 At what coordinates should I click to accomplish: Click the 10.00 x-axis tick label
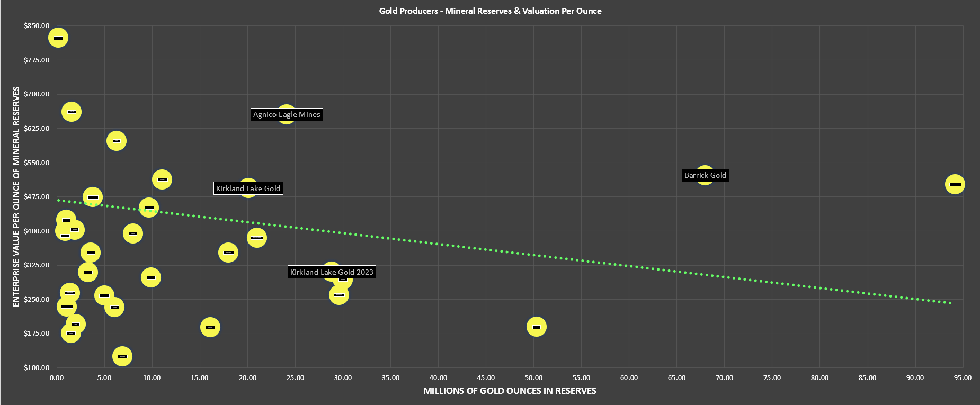pos(152,378)
